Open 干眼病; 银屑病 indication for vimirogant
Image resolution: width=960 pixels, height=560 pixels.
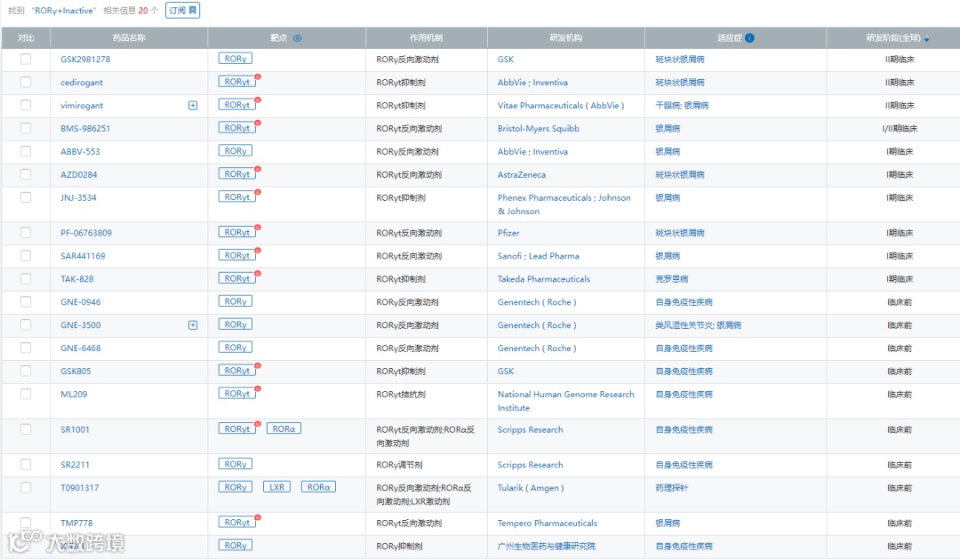[x=682, y=105]
